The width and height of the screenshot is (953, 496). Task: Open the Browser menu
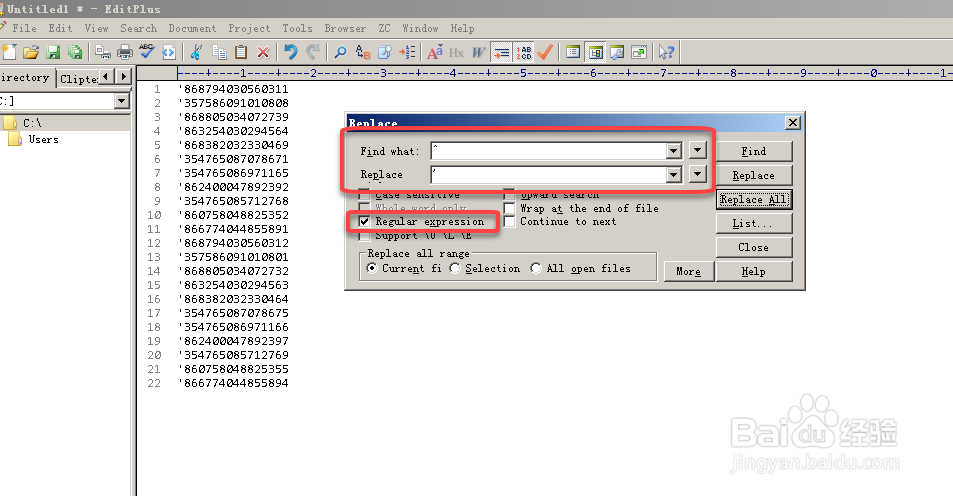pos(345,28)
